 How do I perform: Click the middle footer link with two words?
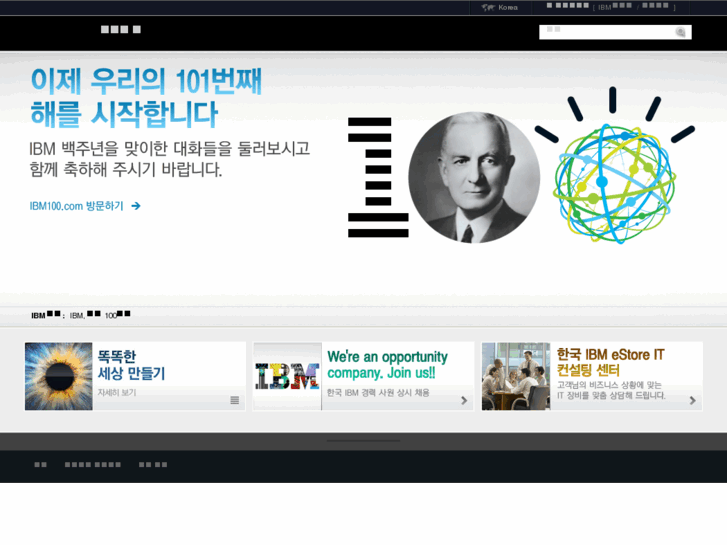93,464
